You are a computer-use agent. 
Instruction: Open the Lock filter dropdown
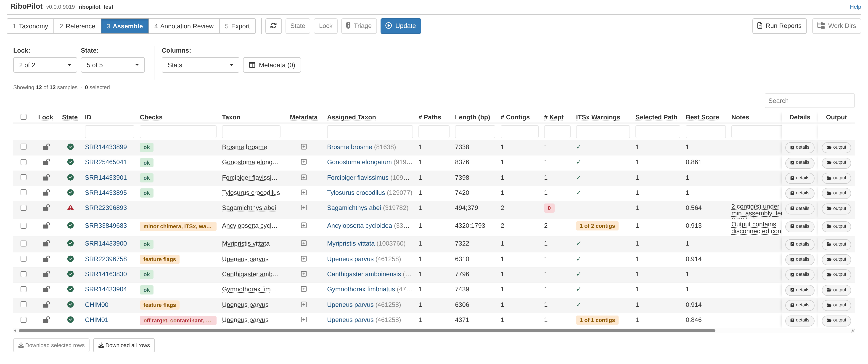coord(45,65)
